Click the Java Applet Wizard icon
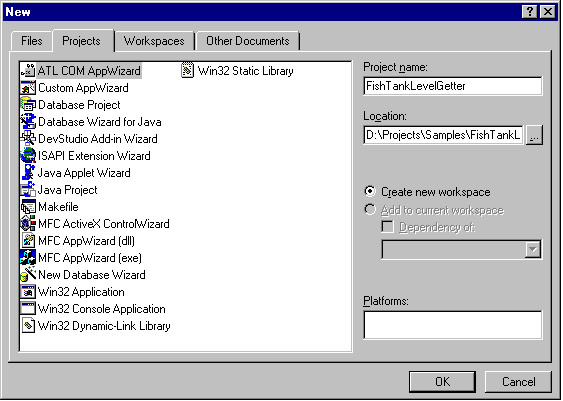This screenshot has height=401, width=563. 28,173
